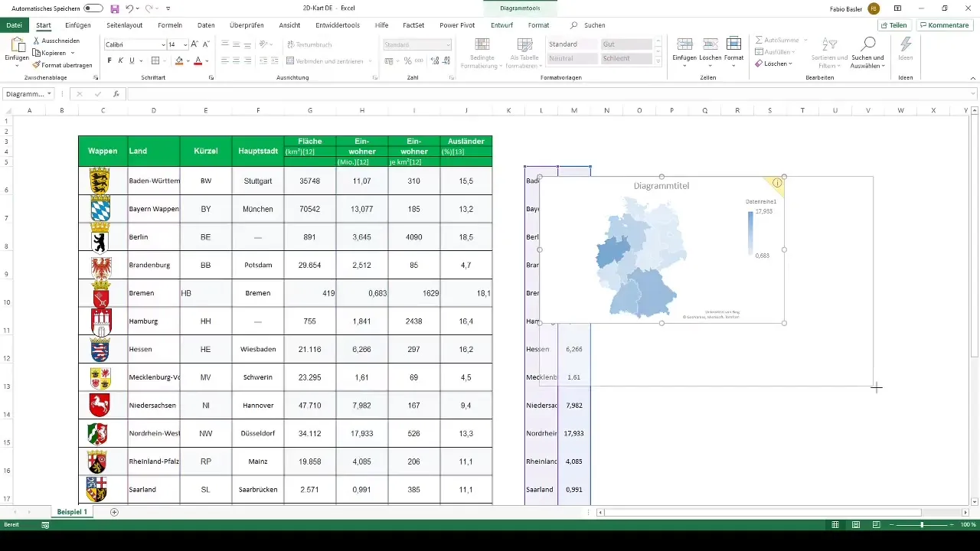The width and height of the screenshot is (980, 551).
Task: Select column header G
Action: click(310, 111)
